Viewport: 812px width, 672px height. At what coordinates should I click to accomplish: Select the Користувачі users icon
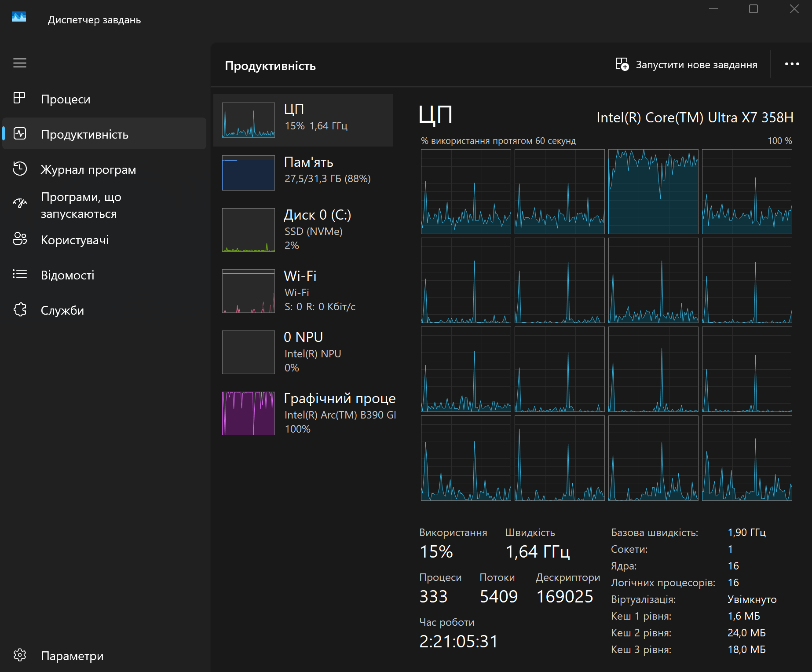click(20, 239)
